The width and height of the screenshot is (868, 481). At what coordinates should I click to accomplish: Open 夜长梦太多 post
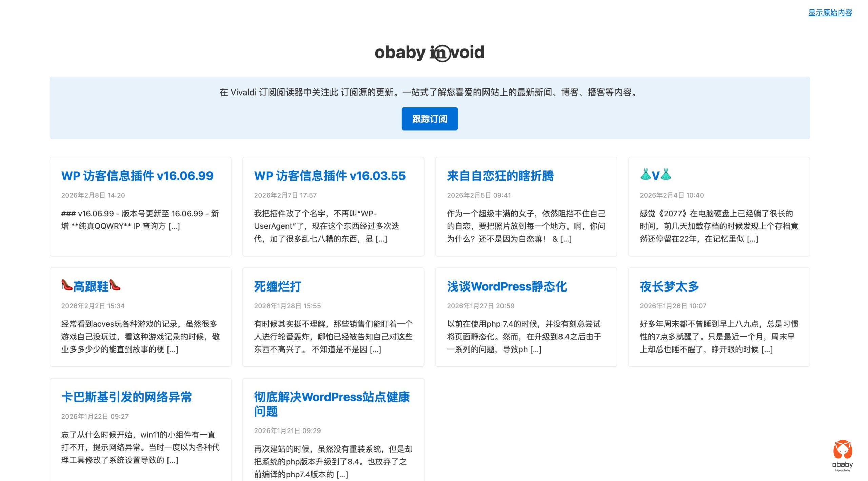[x=669, y=286]
